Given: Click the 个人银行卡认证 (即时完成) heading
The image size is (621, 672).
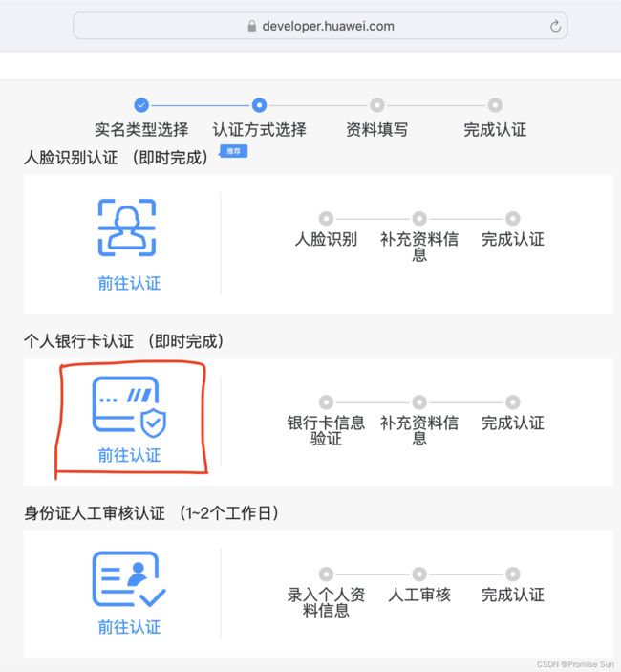Looking at the screenshot, I should (x=124, y=341).
